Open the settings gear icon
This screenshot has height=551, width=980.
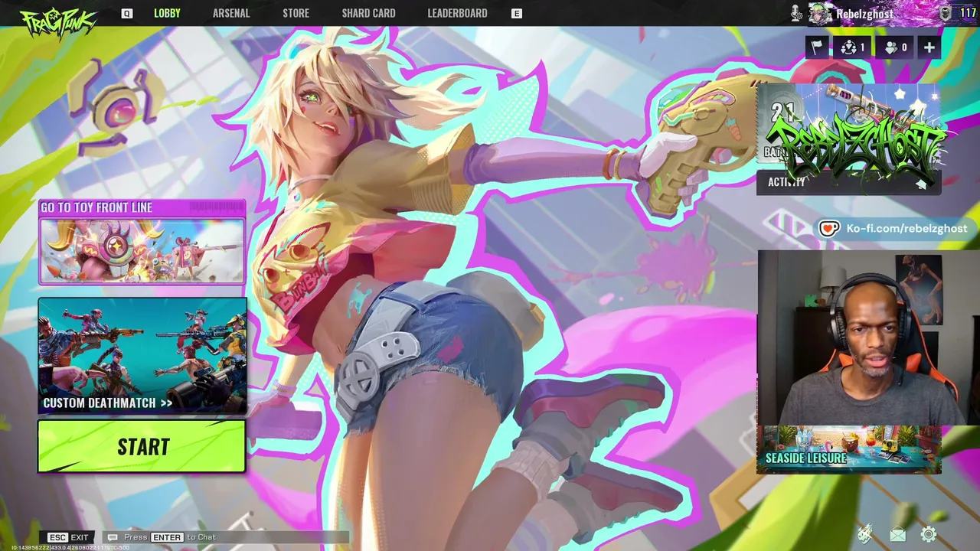(x=929, y=535)
